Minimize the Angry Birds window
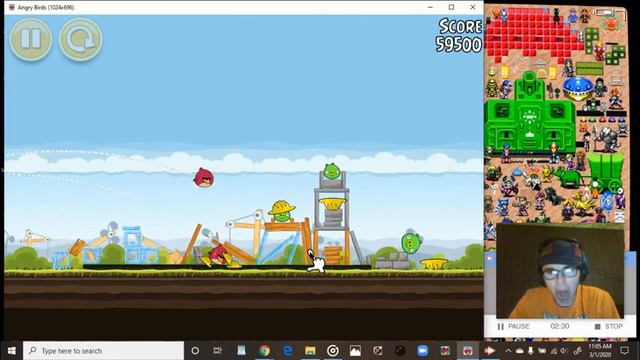640x360 pixels. pos(430,7)
